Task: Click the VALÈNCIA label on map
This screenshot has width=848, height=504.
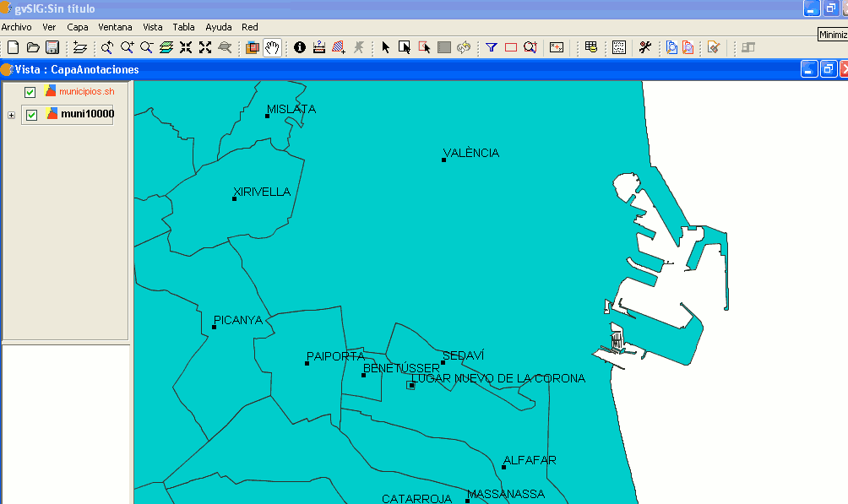Action: (471, 153)
